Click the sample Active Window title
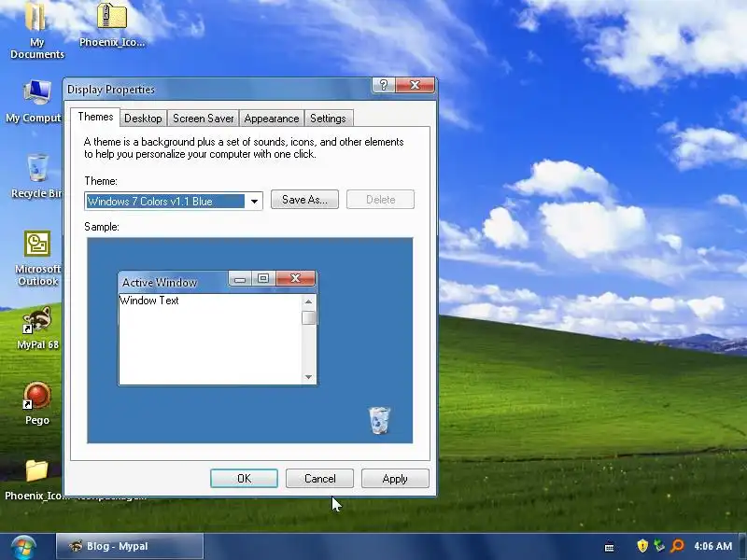 (160, 283)
